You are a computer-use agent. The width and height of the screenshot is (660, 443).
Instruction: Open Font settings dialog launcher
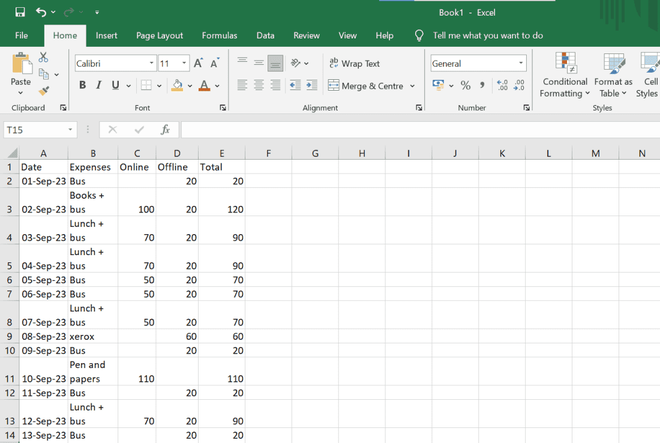click(x=223, y=108)
